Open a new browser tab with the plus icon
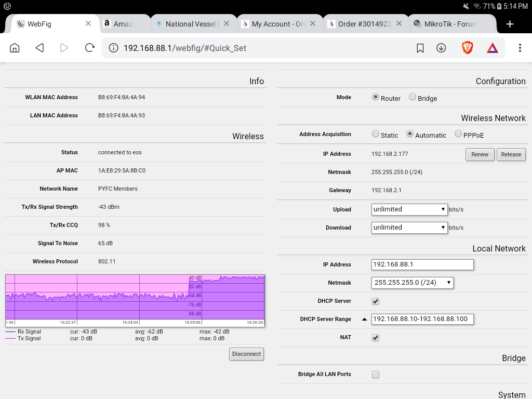 tap(510, 23)
